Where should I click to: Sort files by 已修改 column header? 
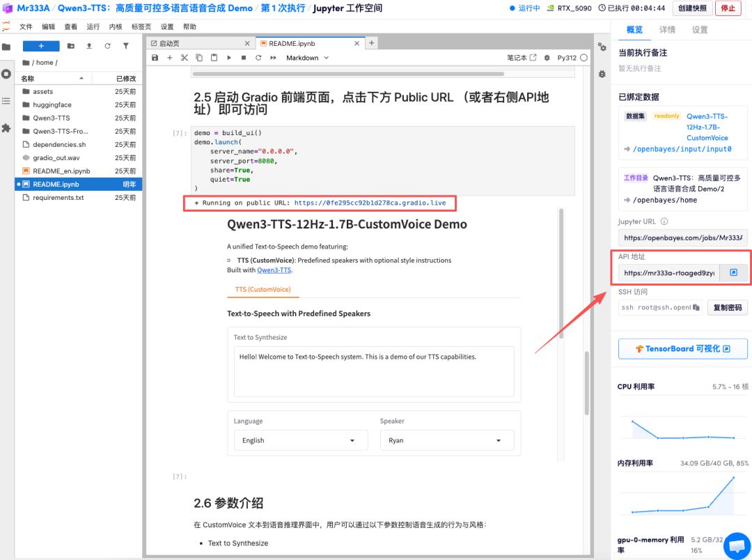point(117,78)
